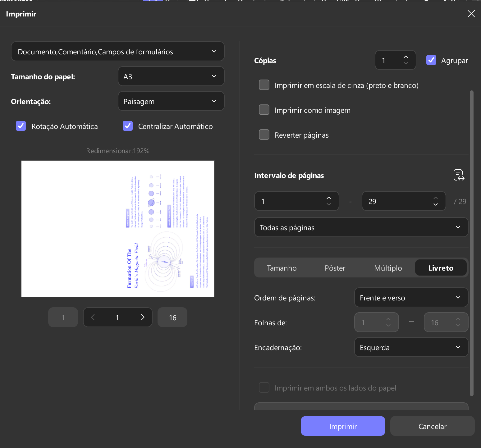The width and height of the screenshot is (481, 448).
Task: Switch to the Múltiplo tab
Action: (x=388, y=268)
